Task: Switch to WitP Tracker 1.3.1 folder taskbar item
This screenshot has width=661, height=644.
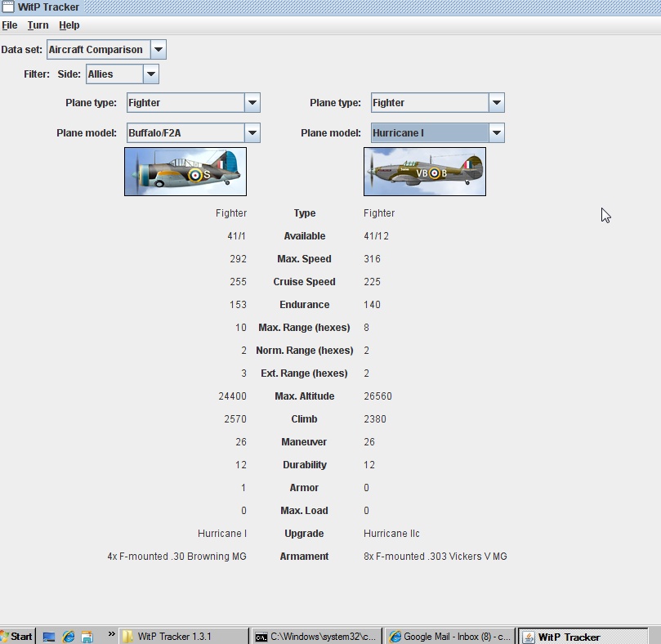Action: coord(184,637)
